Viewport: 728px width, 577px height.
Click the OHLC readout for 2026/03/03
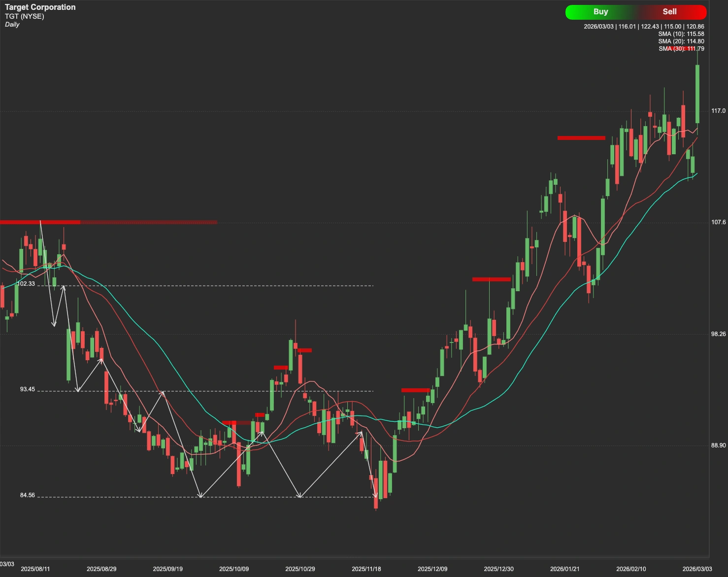pyautogui.click(x=644, y=26)
